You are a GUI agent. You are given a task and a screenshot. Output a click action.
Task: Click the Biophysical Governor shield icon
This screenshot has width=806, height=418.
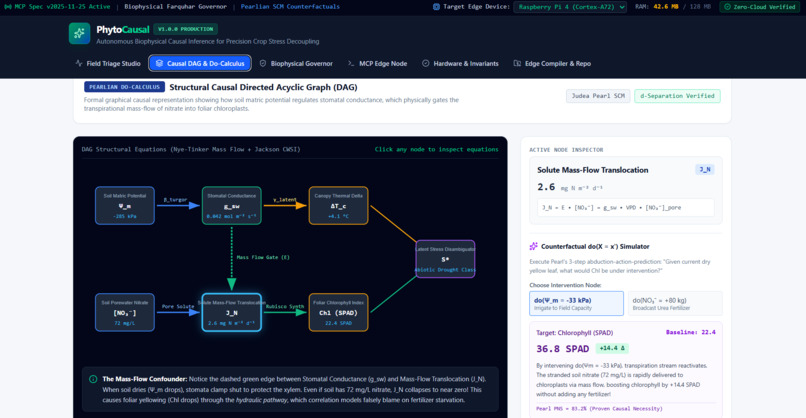[263, 63]
